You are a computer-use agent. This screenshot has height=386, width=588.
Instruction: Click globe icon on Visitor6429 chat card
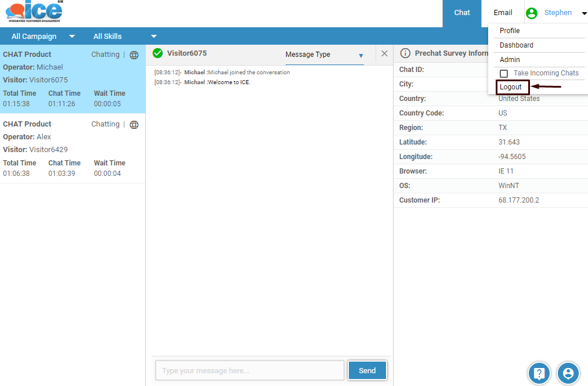point(134,125)
